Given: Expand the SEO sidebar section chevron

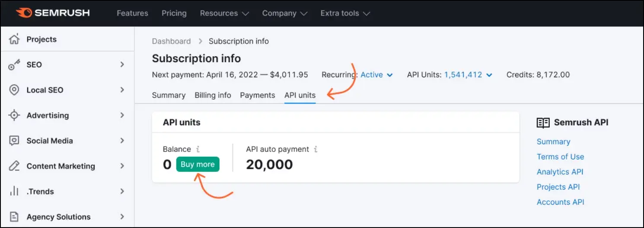Looking at the screenshot, I should [x=122, y=64].
